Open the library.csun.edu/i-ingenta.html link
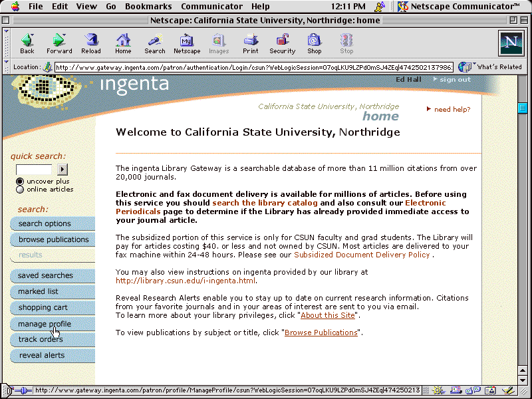The height and width of the screenshot is (399, 532). 186,281
